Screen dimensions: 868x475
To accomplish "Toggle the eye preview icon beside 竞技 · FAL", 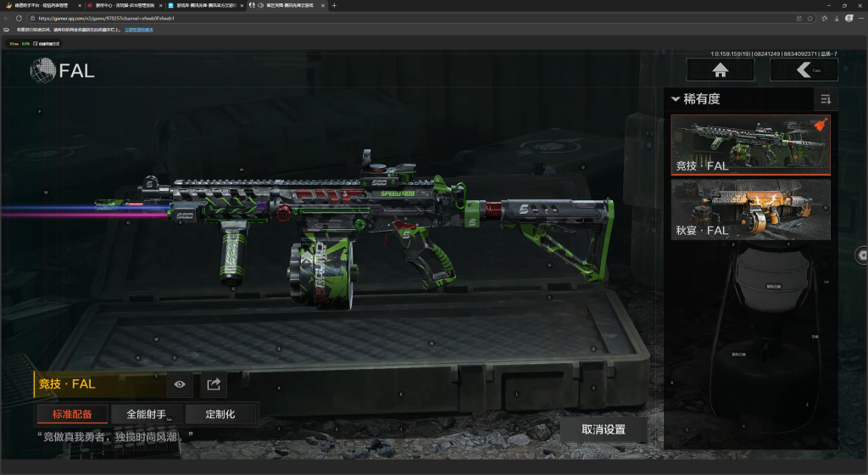I will tap(180, 384).
